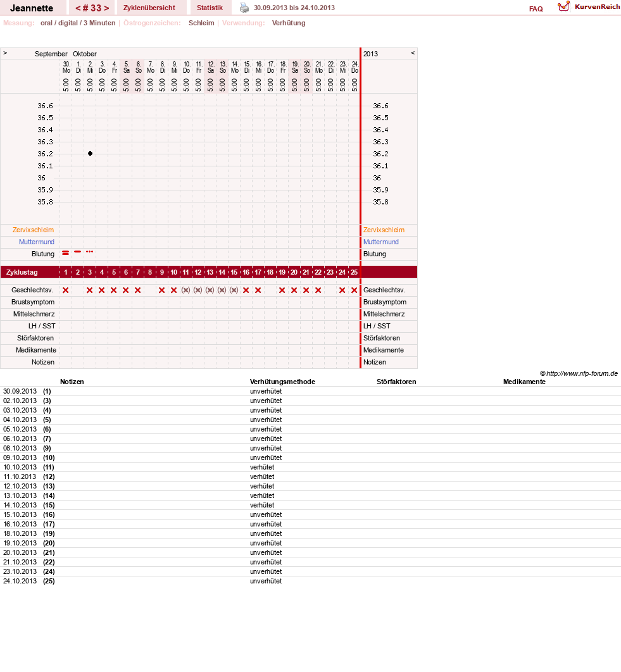This screenshot has height=672, width=621.
Task: Open the Zyklenübersicht tab
Action: [149, 8]
